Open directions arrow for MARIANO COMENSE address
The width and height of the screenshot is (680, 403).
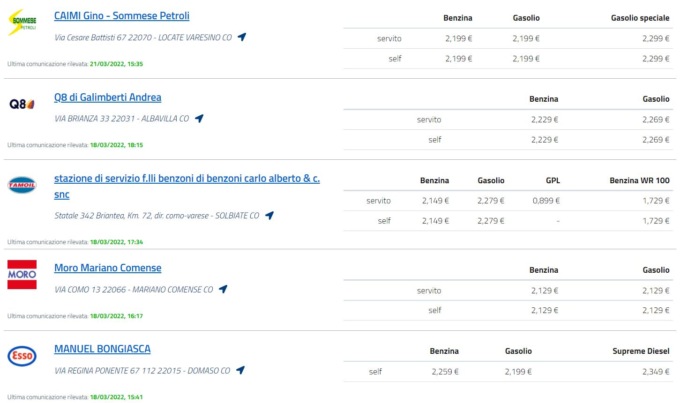pos(223,289)
